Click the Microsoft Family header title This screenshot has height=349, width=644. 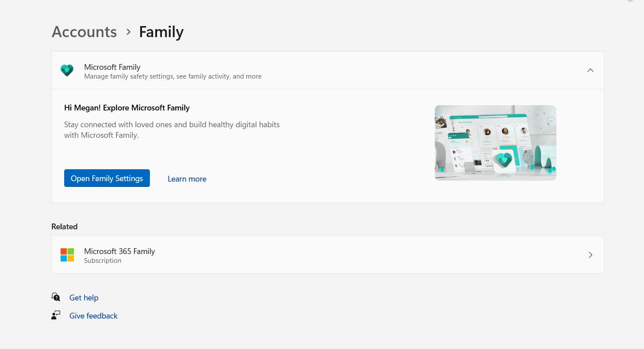112,67
